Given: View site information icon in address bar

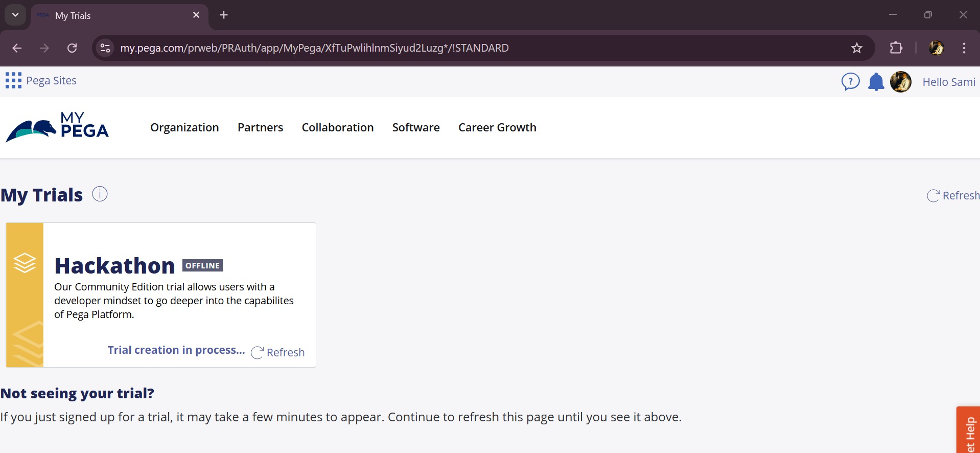Looking at the screenshot, I should 105,48.
